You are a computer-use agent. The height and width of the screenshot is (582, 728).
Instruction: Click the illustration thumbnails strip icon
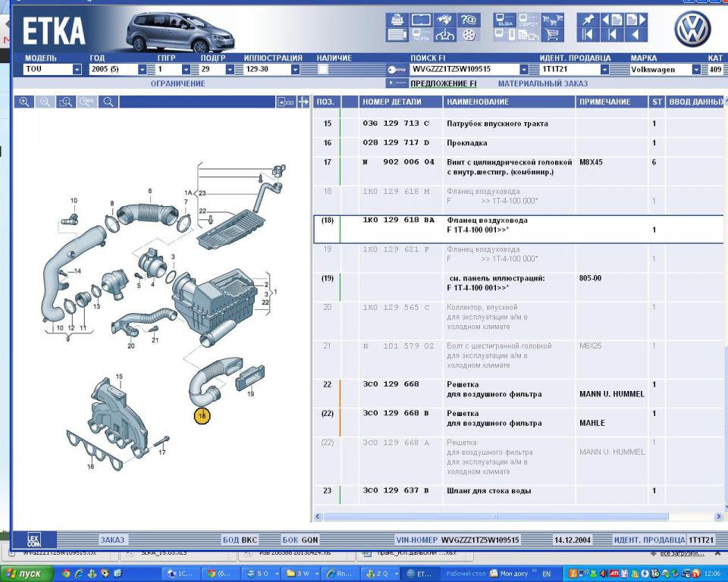click(286, 102)
